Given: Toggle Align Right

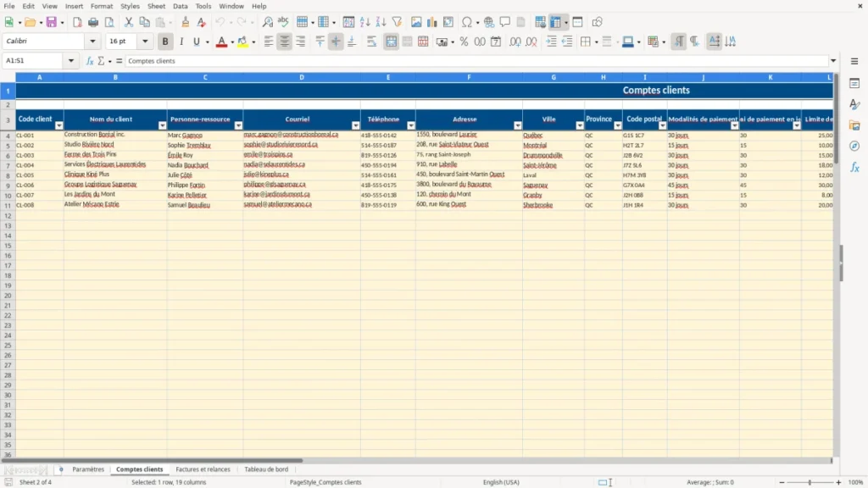Looking at the screenshot, I should [301, 42].
